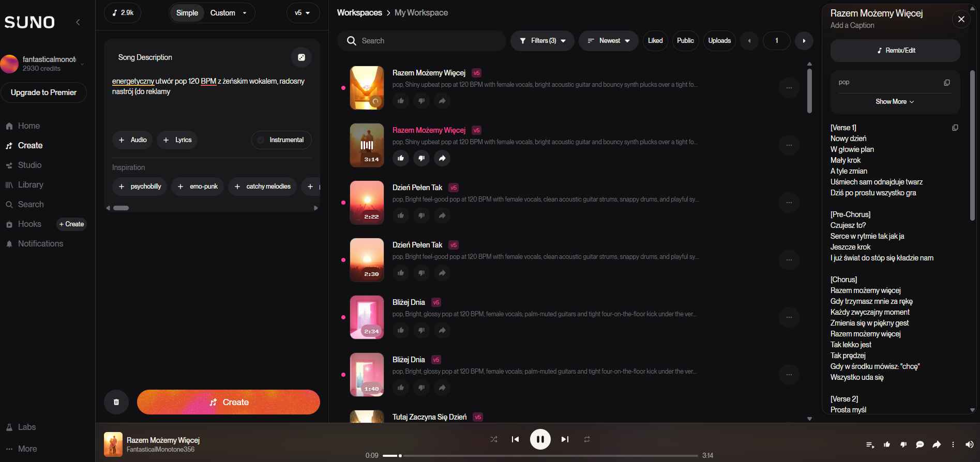This screenshot has width=980, height=462.
Task: Click the inspiration tags horizontal scrollbar
Action: pyautogui.click(x=121, y=208)
